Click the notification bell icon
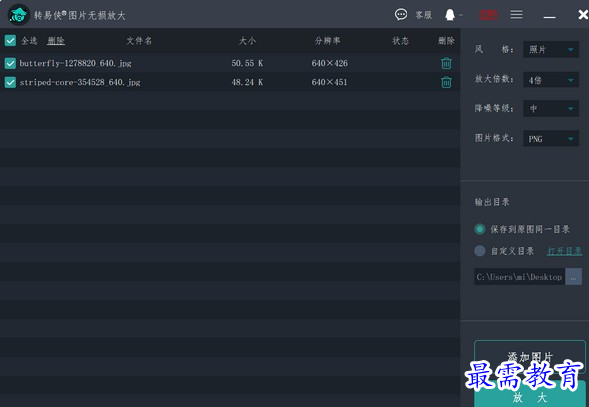This screenshot has width=589, height=407. (x=450, y=15)
